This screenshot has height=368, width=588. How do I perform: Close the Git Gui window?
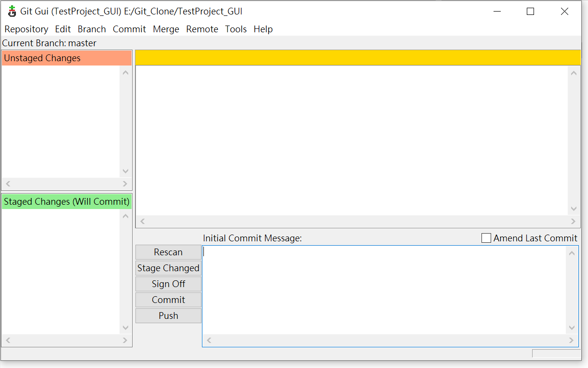click(x=564, y=12)
